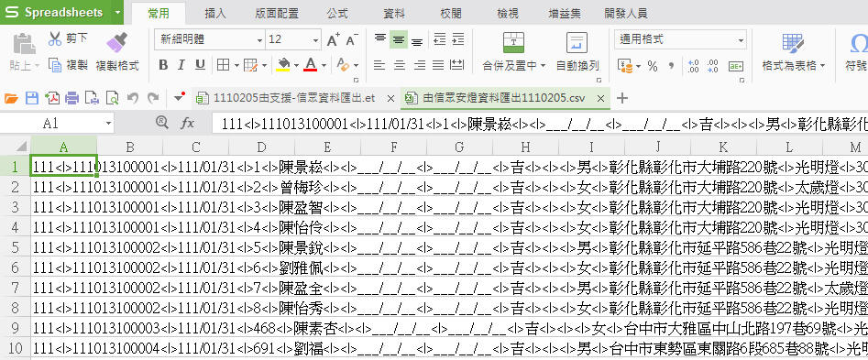Image resolution: width=868 pixels, height=360 pixels.
Task: Increase decimal places icon
Action: (693, 66)
